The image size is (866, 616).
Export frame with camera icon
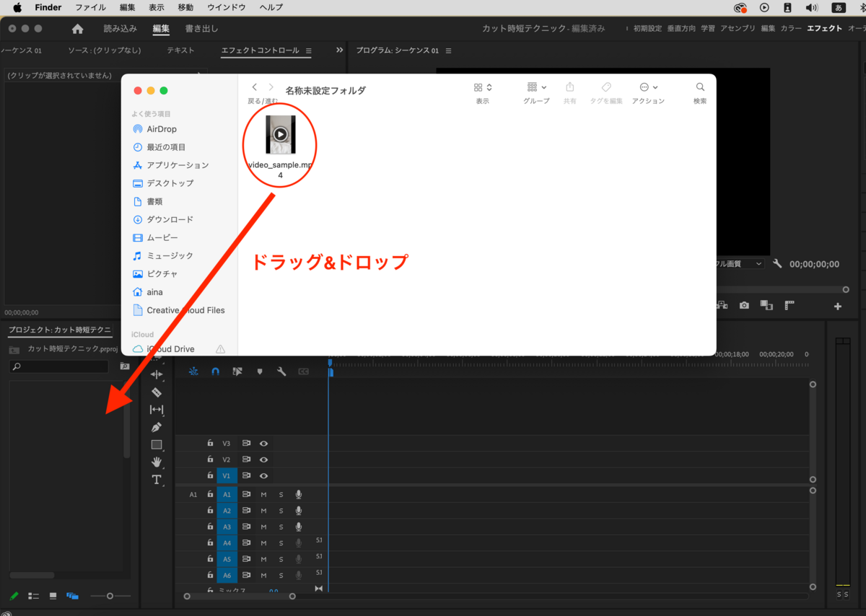[744, 306]
